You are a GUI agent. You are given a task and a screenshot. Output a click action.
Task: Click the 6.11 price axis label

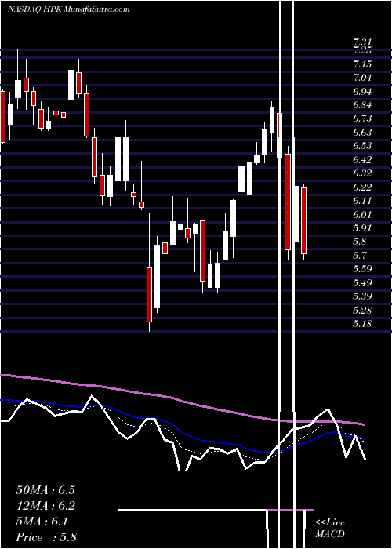362,201
